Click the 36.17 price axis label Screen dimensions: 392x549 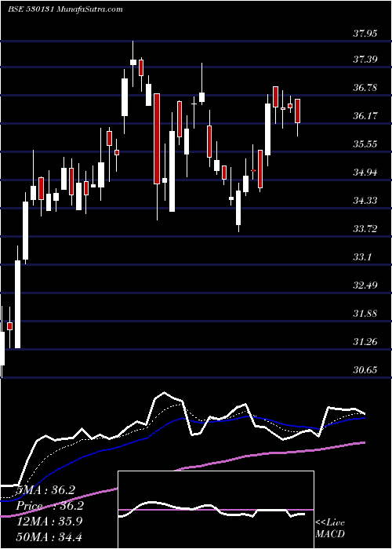tap(365, 115)
